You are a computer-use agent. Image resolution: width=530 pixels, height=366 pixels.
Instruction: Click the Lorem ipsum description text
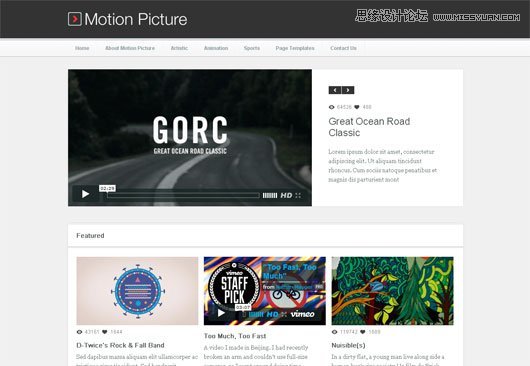tap(383, 166)
